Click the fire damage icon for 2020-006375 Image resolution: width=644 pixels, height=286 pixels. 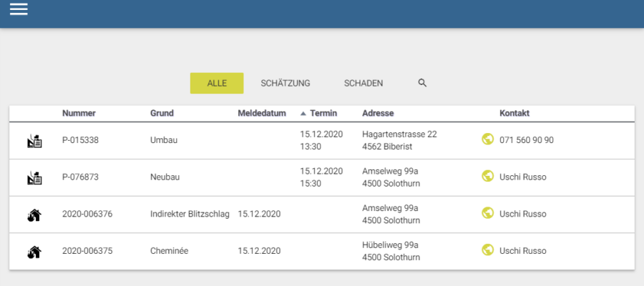point(34,251)
